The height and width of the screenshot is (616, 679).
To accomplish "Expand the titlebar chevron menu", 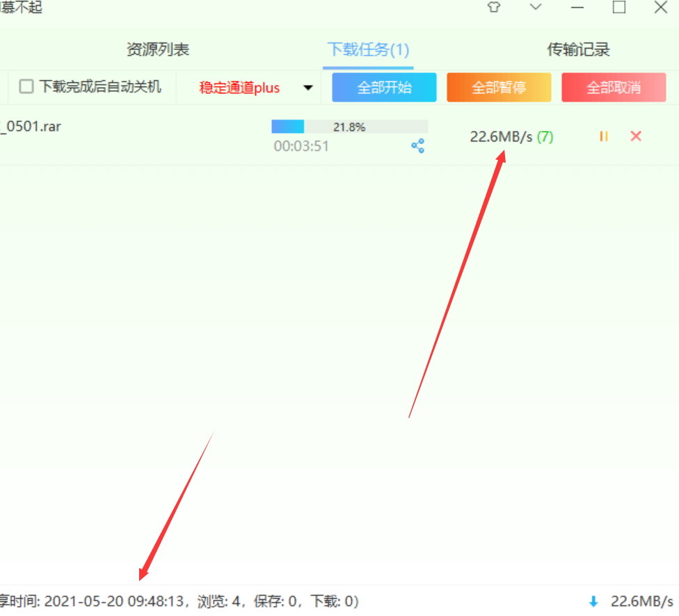I will [x=534, y=8].
